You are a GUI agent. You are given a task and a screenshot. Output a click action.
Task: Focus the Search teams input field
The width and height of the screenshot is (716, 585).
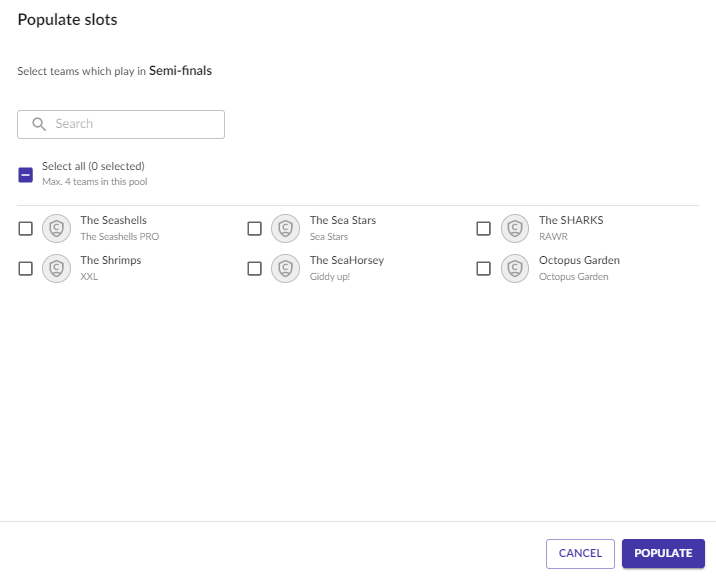coord(121,124)
